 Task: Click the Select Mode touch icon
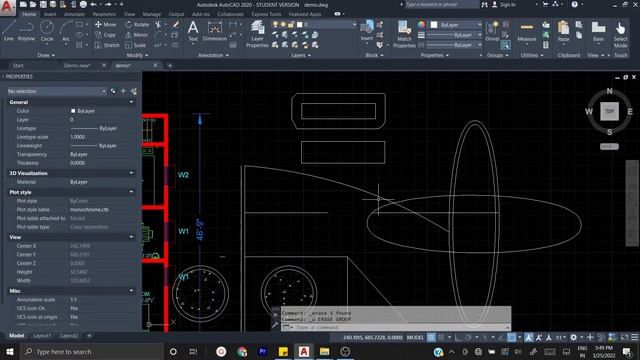[620, 34]
